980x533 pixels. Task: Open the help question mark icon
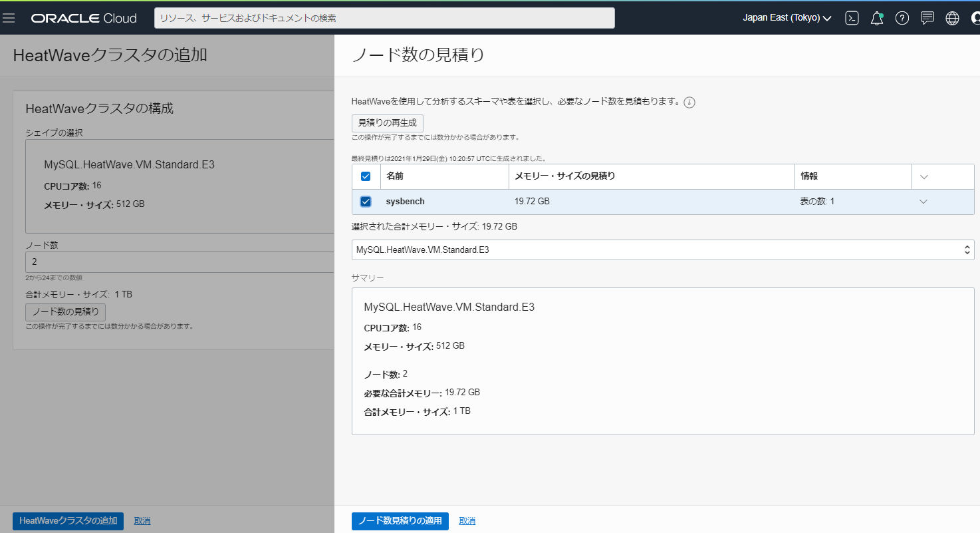tap(902, 18)
